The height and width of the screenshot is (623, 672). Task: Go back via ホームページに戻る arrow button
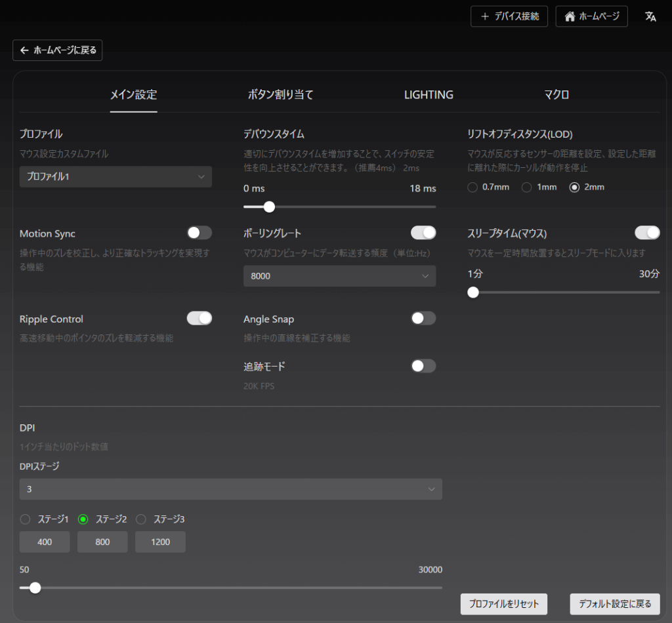(58, 50)
